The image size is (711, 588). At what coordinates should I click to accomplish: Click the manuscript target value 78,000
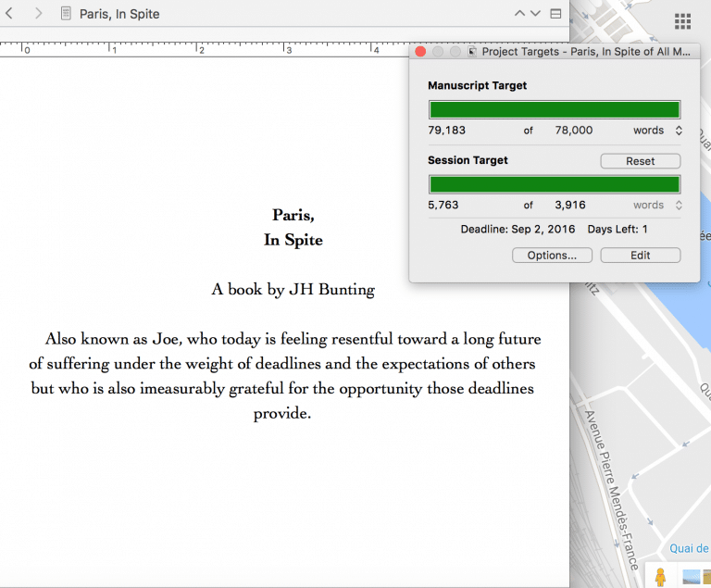point(574,131)
